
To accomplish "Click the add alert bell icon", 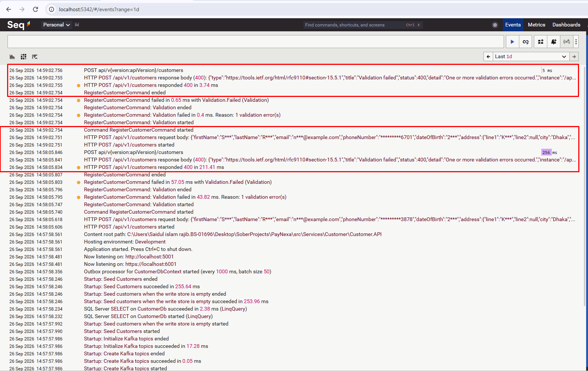I will (x=554, y=42).
